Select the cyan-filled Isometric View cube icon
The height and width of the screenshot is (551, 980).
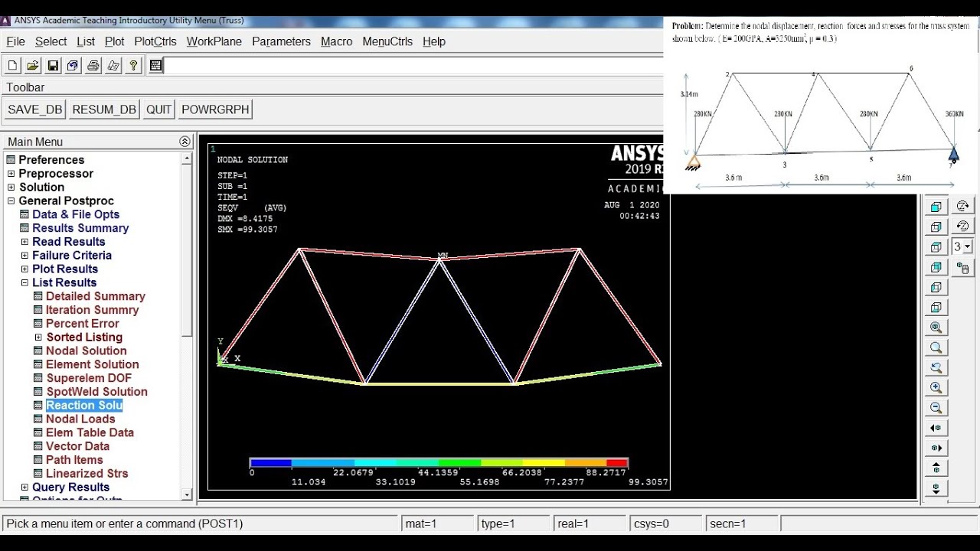(936, 207)
